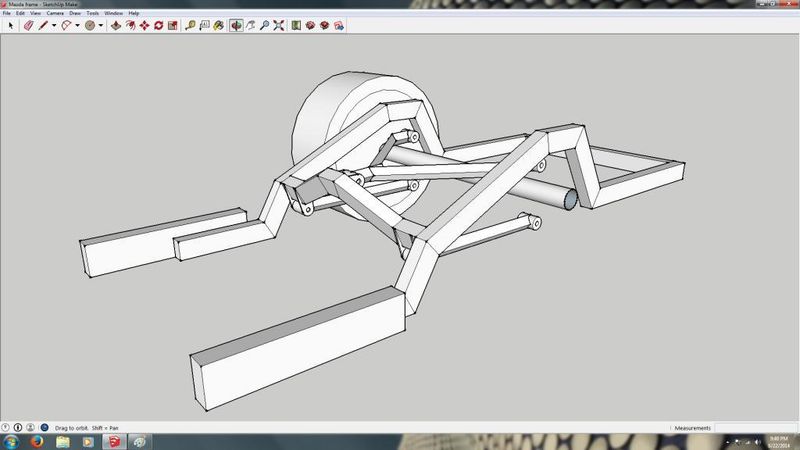Activate the Tape Measure tool

189,24
